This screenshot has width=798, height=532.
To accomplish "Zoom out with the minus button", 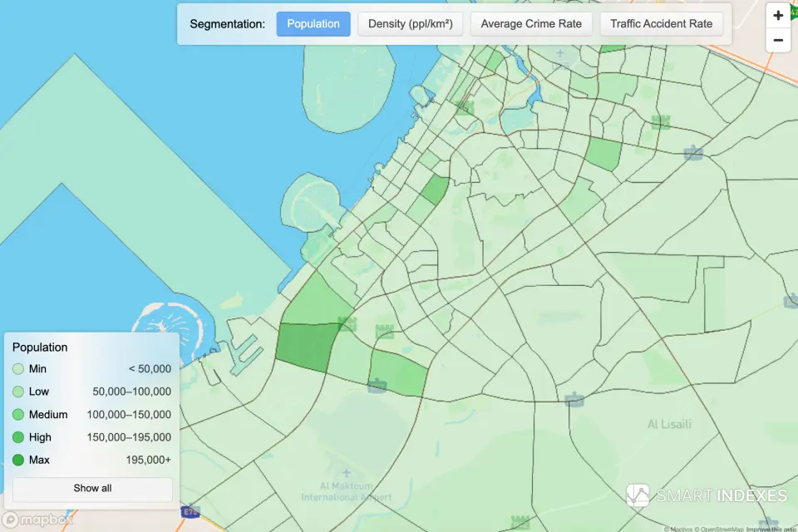I will point(778,40).
